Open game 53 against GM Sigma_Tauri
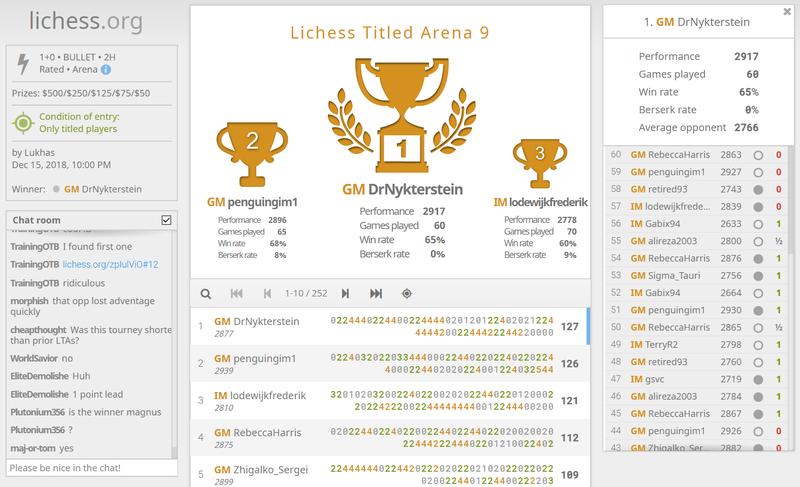 (x=696, y=276)
